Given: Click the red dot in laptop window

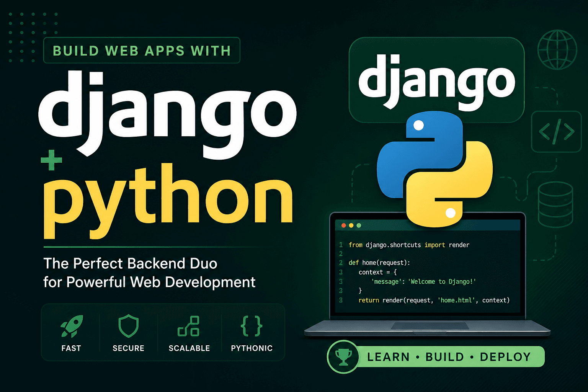Looking at the screenshot, I should pos(344,225).
